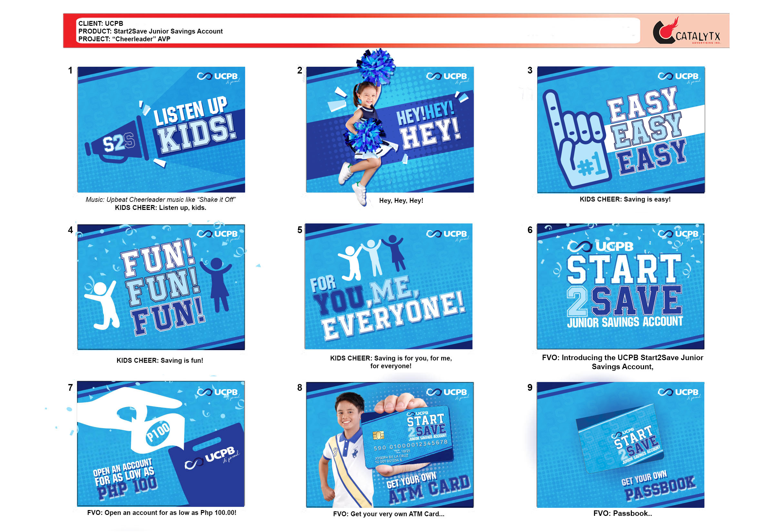Click frame number 1 label
Image resolution: width=774 pixels, height=532 pixels.
[x=70, y=70]
